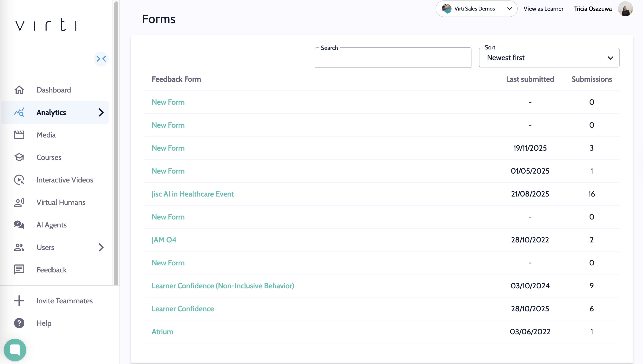Click the AI Agents chat bubbles icon
Screen dimensions: 643x364
tap(19, 225)
